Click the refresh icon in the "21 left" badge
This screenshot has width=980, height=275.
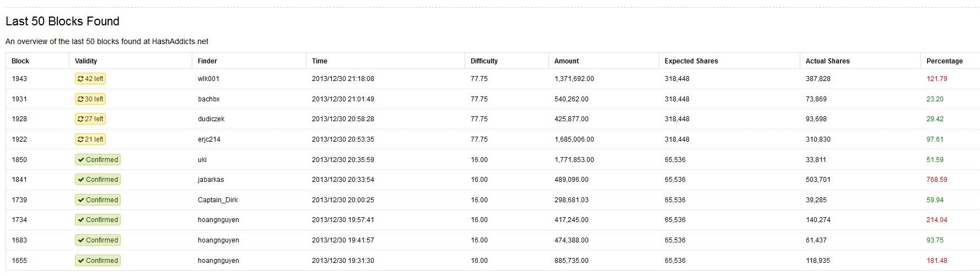pos(80,139)
